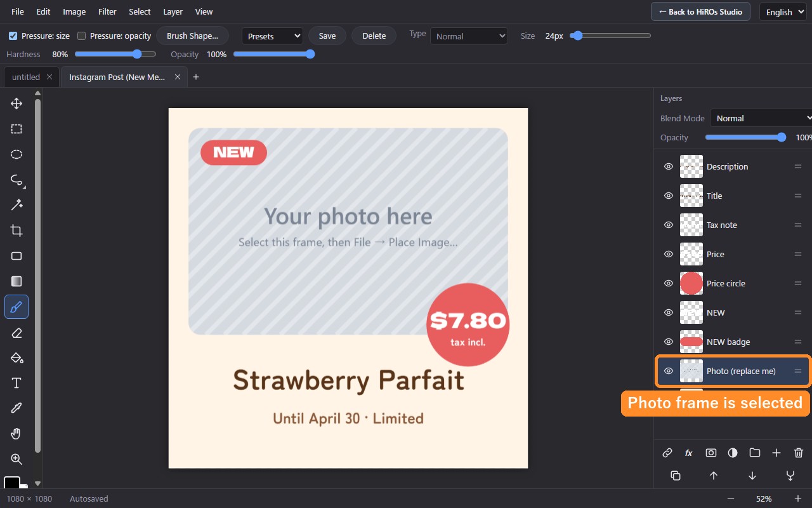Click the Delete preset button

coord(374,36)
